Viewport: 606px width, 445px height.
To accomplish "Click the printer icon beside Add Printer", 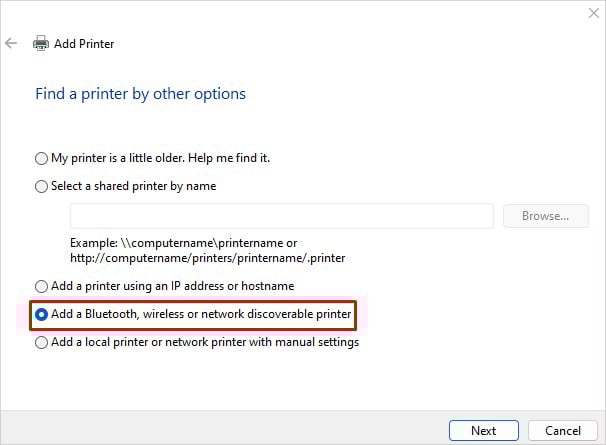I will [41, 44].
